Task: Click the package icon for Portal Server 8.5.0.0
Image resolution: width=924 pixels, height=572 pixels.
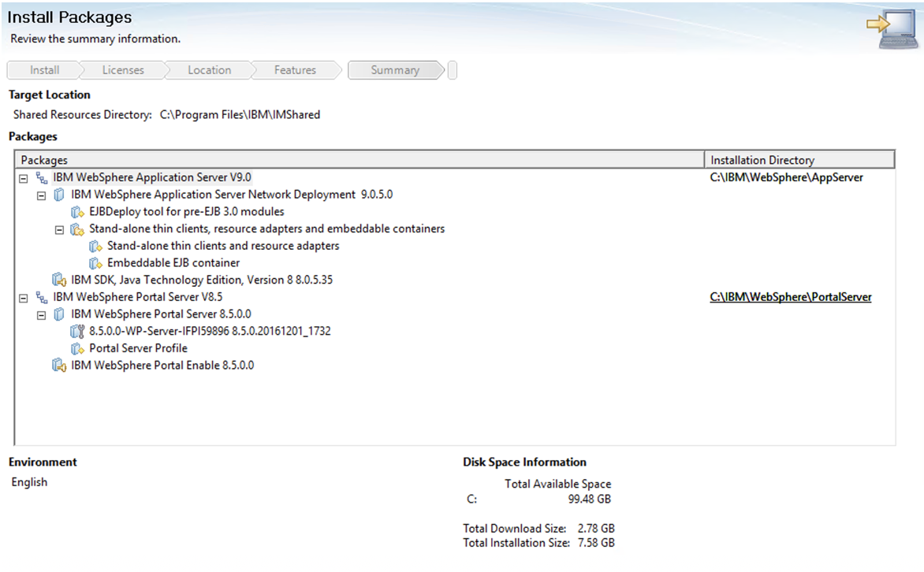Action: pos(59,314)
